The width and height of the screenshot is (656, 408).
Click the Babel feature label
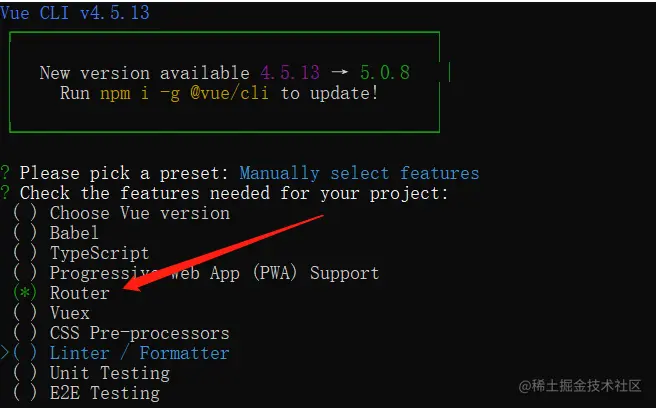click(74, 233)
